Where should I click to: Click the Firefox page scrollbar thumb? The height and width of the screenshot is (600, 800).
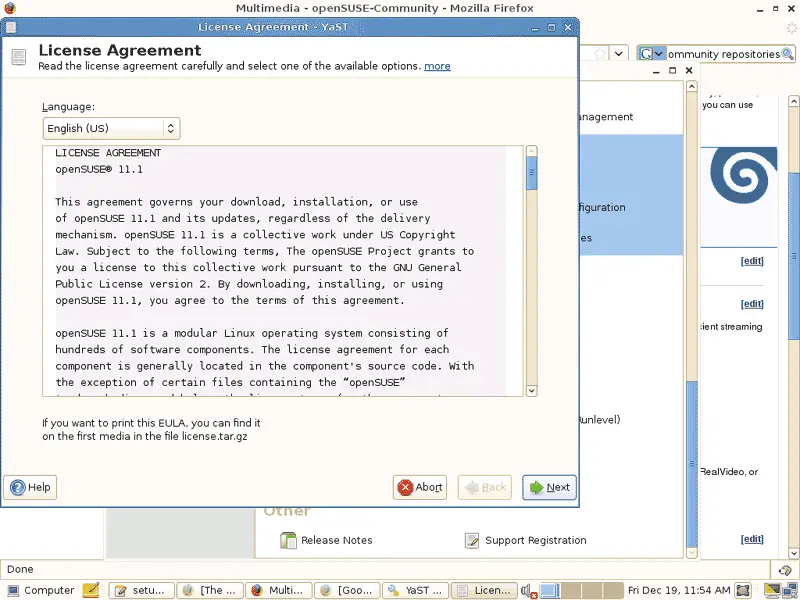[x=794, y=255]
